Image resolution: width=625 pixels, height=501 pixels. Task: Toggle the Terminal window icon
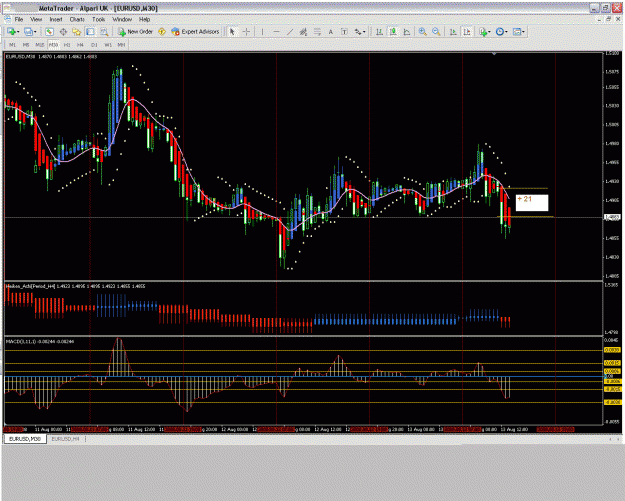click(x=90, y=31)
